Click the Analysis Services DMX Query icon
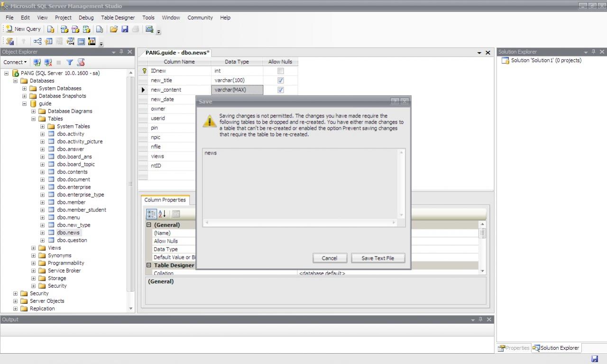This screenshot has width=607, height=364. coord(75,29)
